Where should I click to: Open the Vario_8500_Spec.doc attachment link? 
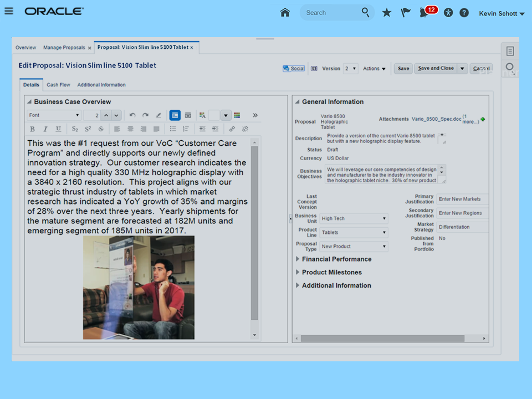(x=436, y=119)
